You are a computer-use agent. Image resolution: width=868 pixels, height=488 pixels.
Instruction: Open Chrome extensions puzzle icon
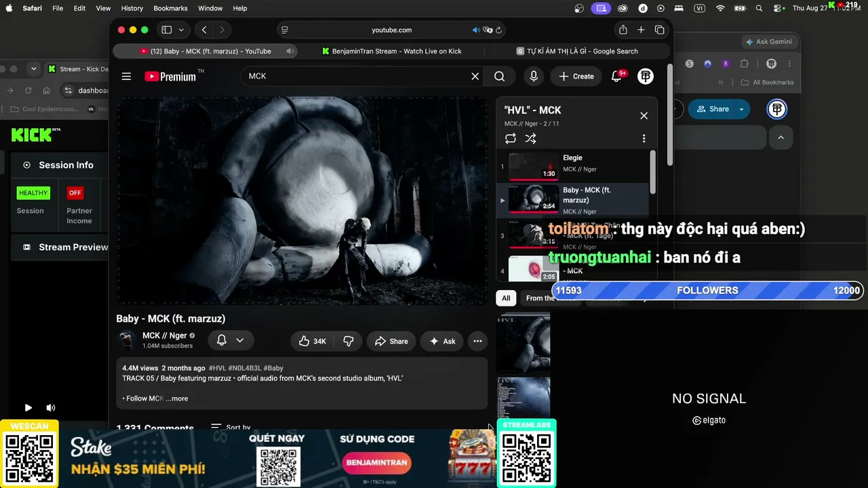[x=744, y=64]
